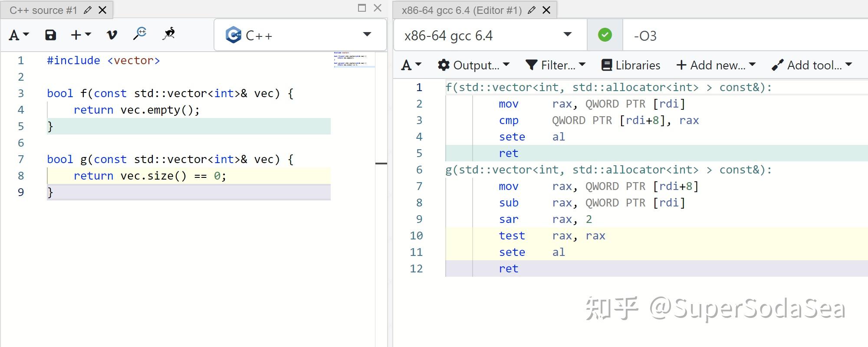This screenshot has width=868, height=347.
Task: Open the C++ language selector dropdown
Action: (x=300, y=35)
